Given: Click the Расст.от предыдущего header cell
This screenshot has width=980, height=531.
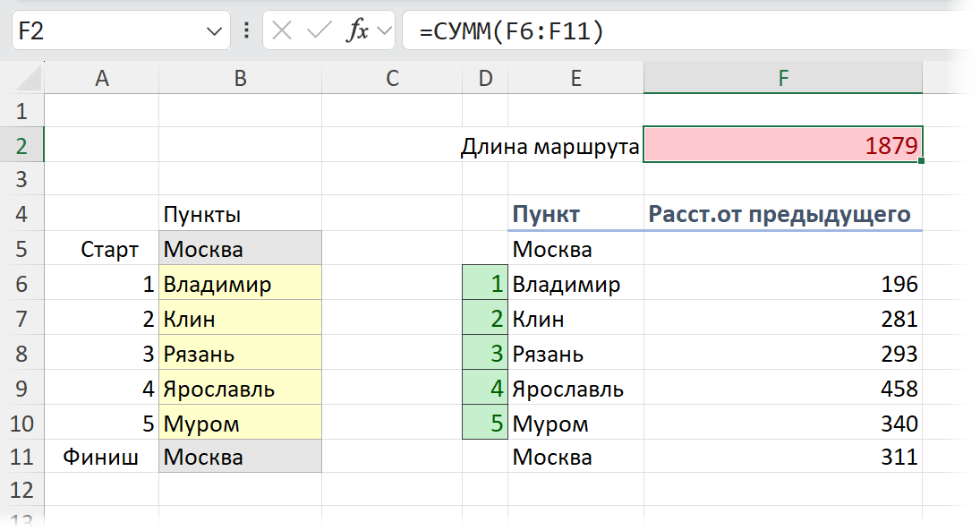Looking at the screenshot, I should [x=783, y=214].
